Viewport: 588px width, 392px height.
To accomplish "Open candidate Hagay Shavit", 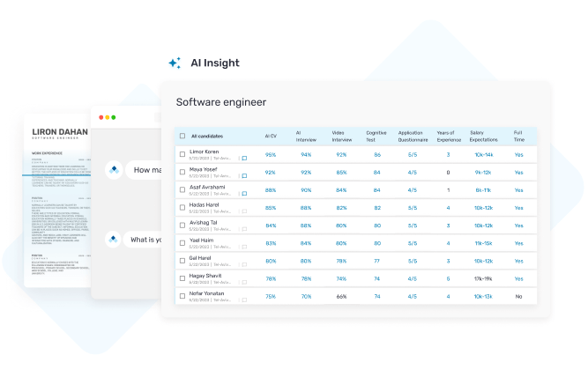I will [x=205, y=276].
